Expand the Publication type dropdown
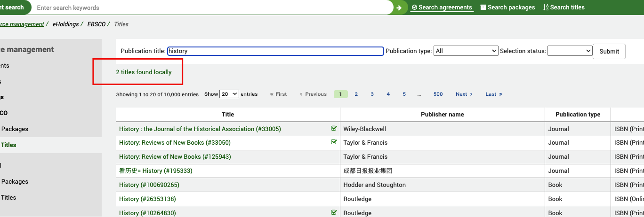The image size is (644, 217). pos(466,51)
